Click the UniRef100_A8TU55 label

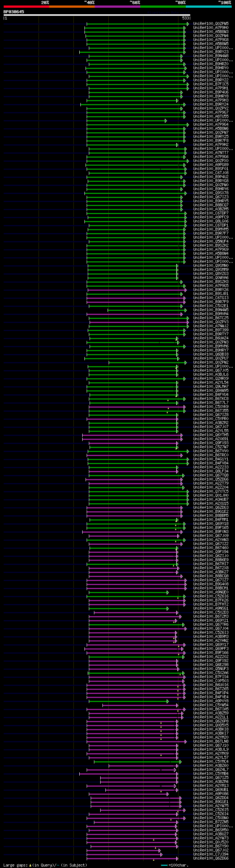click(211, 117)
